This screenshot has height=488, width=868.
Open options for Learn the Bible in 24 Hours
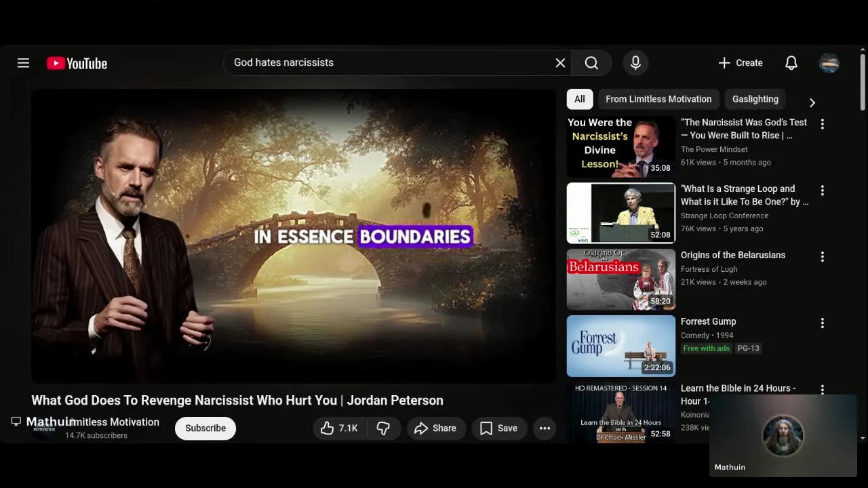point(822,390)
